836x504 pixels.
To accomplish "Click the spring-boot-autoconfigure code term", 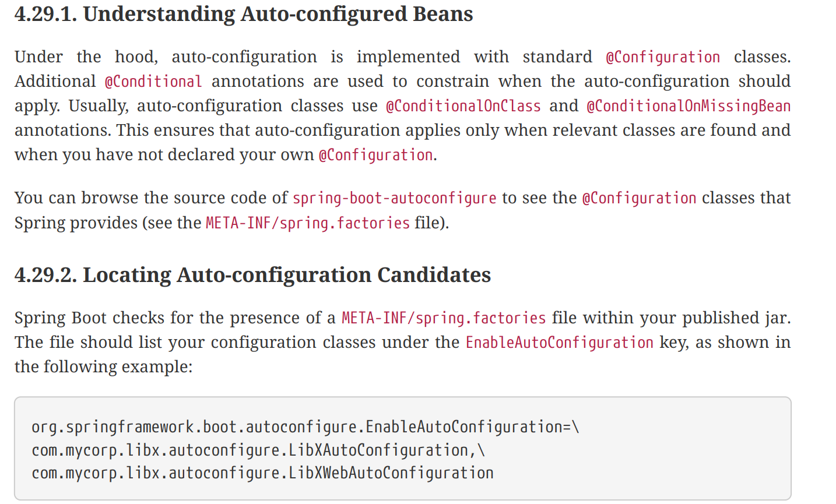I will click(x=395, y=198).
